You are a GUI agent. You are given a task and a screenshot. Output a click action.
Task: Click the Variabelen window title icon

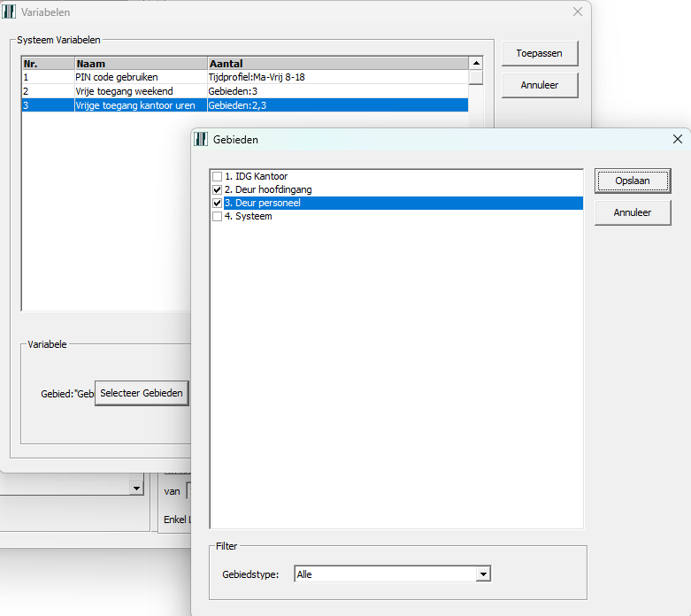[9, 12]
